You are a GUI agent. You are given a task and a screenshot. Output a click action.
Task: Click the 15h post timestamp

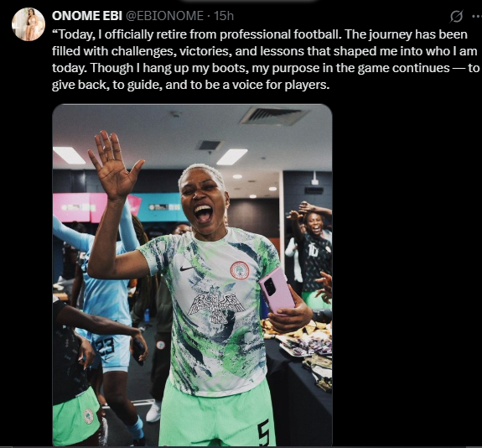[x=224, y=16]
